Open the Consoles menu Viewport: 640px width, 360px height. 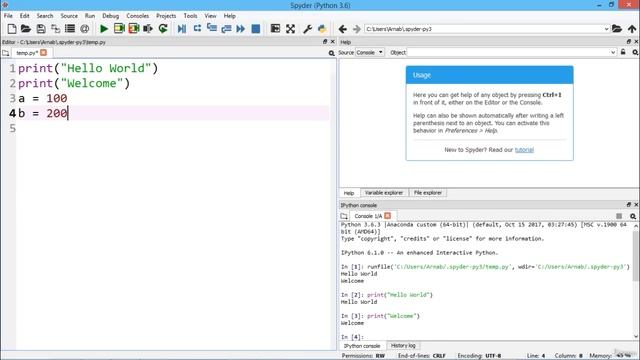coord(138,16)
